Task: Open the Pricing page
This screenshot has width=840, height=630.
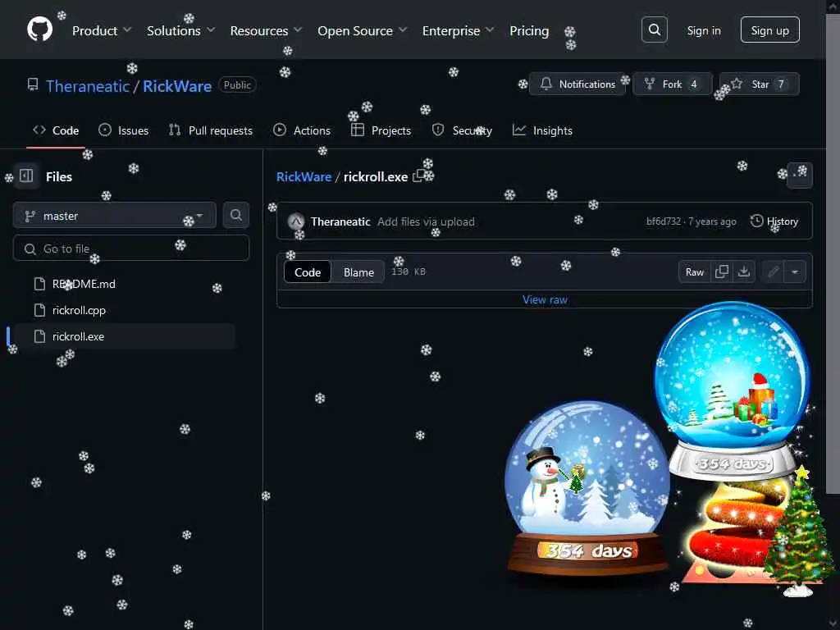Action: tap(529, 30)
